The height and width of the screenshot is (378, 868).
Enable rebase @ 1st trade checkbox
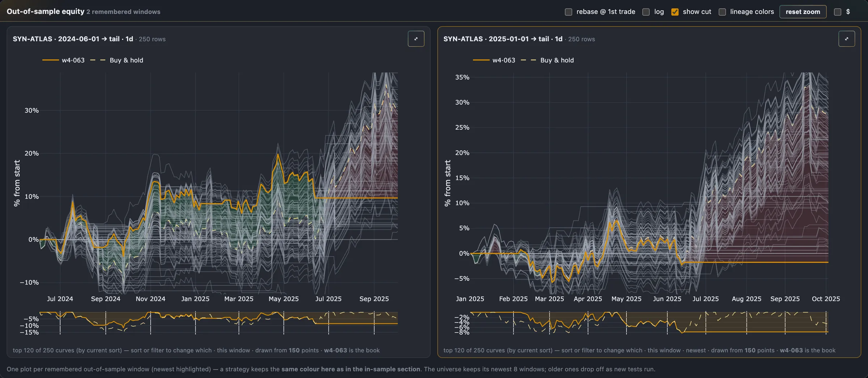[569, 12]
